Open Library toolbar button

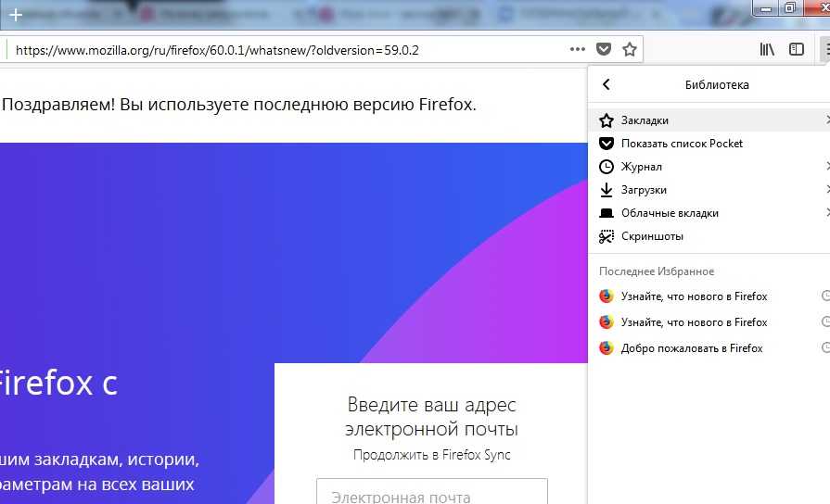767,49
